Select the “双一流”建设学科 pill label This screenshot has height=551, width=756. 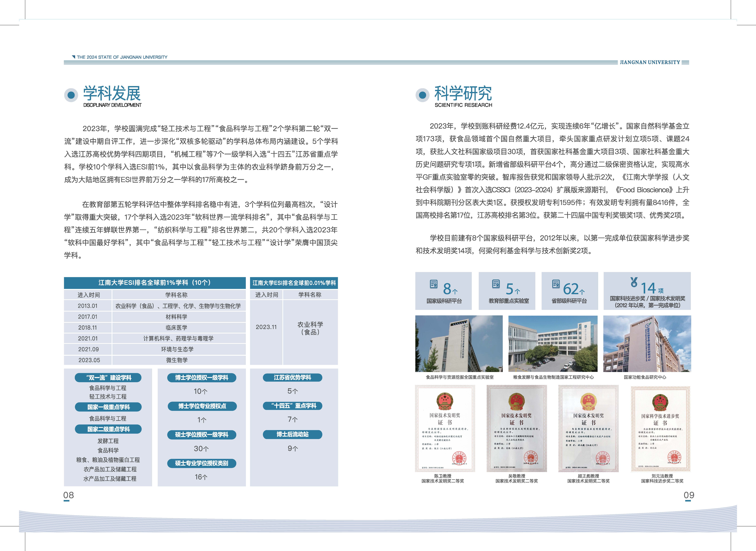108,378
